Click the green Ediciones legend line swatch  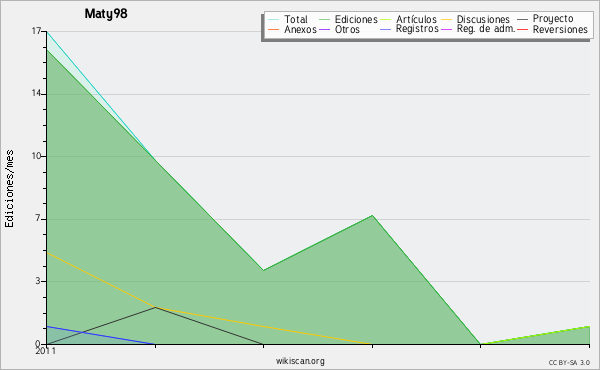[324, 20]
